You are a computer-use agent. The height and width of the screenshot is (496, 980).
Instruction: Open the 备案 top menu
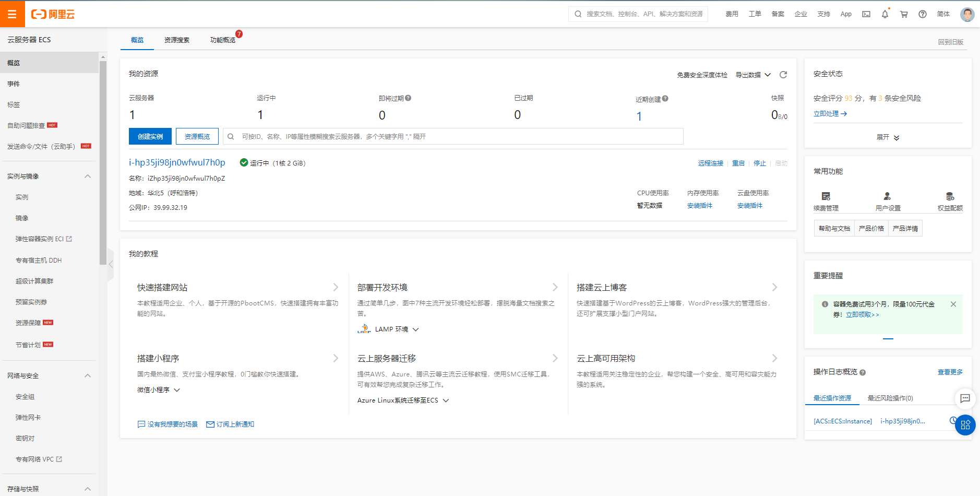[x=778, y=14]
